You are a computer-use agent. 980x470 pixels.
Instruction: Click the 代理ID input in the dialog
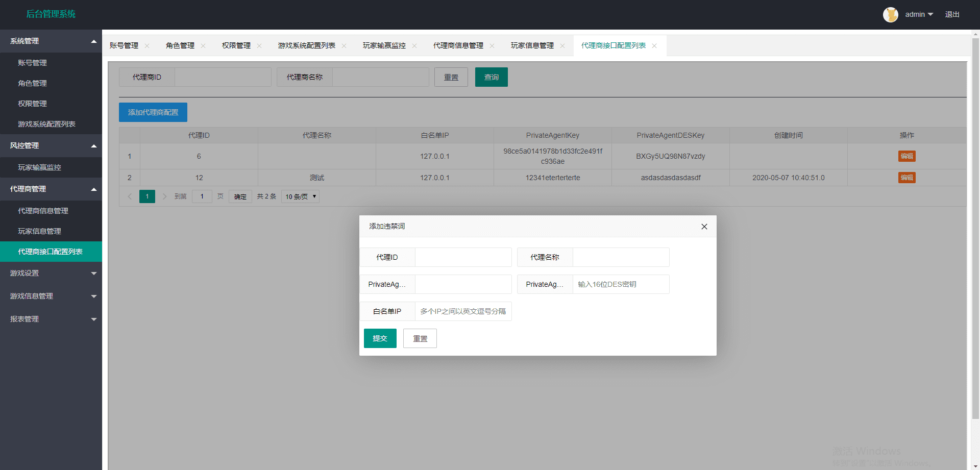click(463, 257)
